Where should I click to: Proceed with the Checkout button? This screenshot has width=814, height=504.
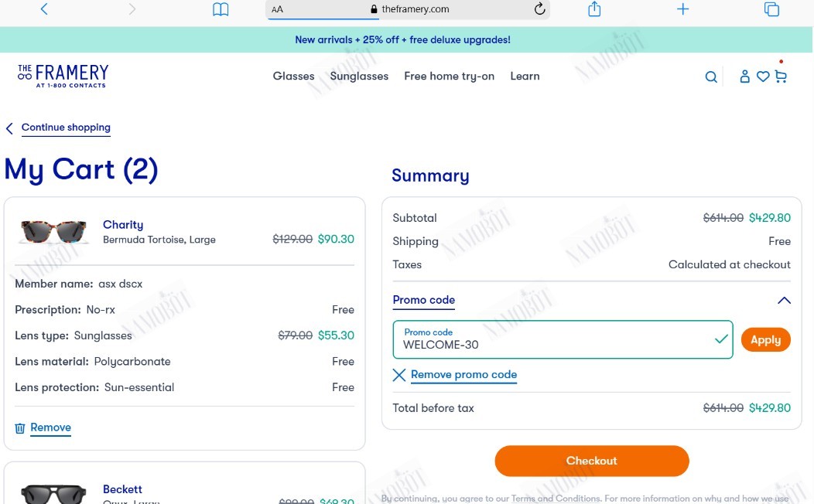pyautogui.click(x=592, y=461)
